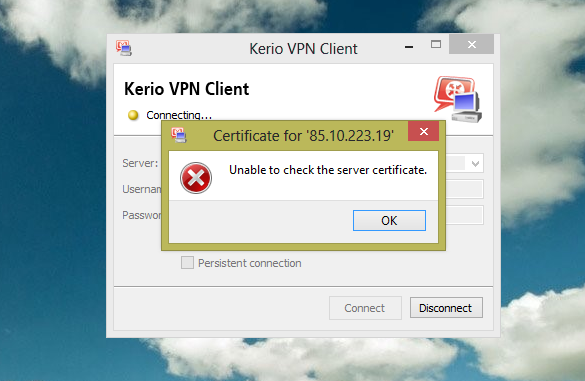Viewport: 585px width, 381px height.
Task: Click the 'Server:' label
Action: click(x=140, y=163)
